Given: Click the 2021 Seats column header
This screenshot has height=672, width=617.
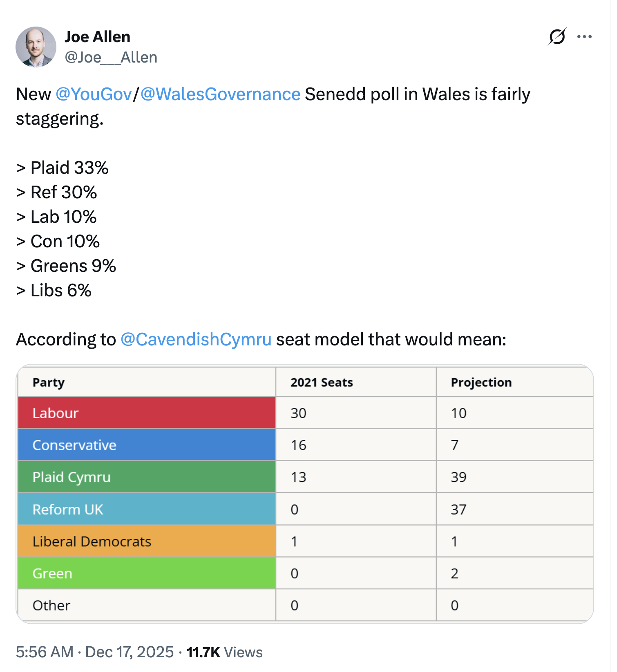Looking at the screenshot, I should [322, 383].
